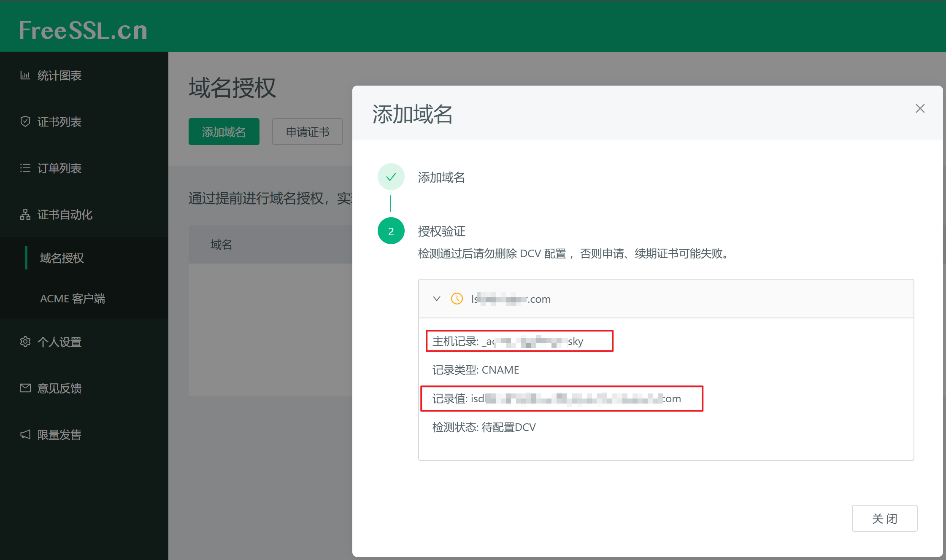The height and width of the screenshot is (560, 946).
Task: Click the orange pending clock icon
Action: click(457, 299)
